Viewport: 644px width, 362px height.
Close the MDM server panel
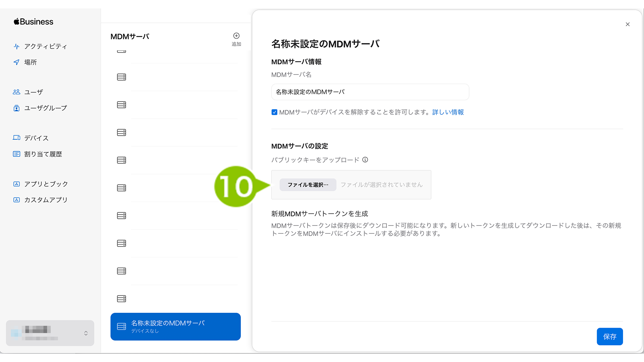point(628,24)
